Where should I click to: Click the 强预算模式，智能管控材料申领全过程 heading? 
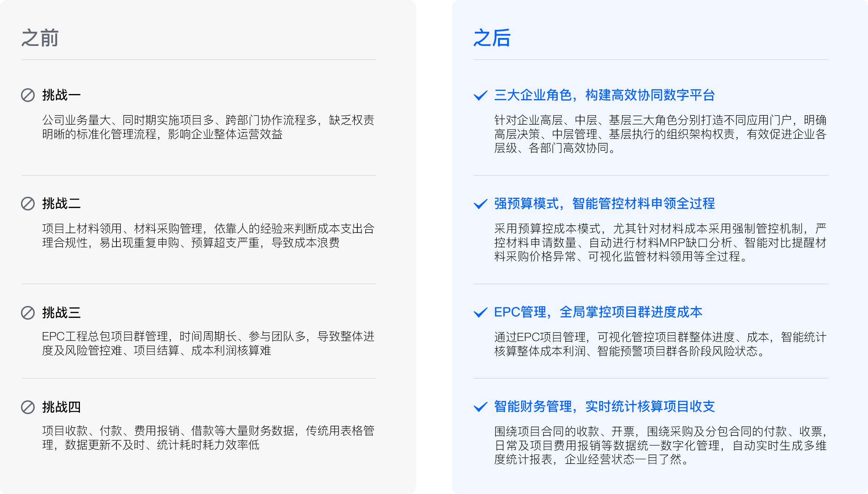(604, 204)
